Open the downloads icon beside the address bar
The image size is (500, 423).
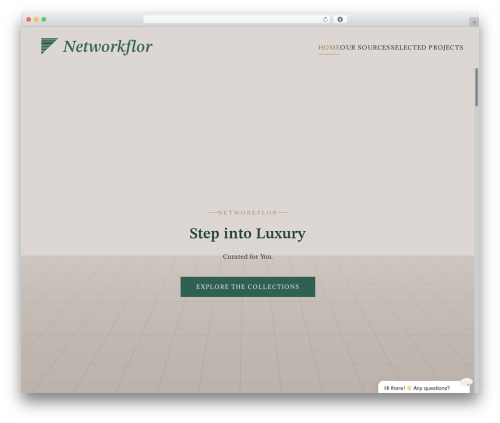coord(340,19)
